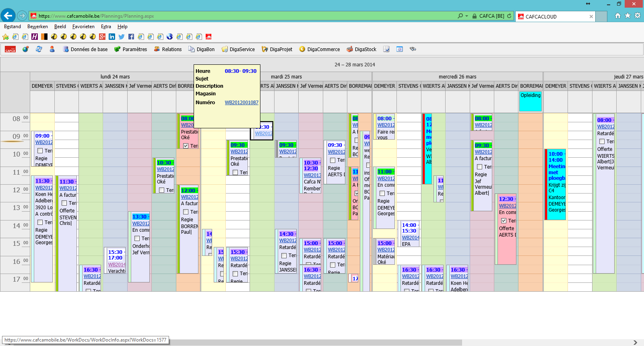Image resolution: width=644 pixels, height=346 pixels.
Task: Open the LinkedIn favorite shortcut
Action: coord(112,37)
